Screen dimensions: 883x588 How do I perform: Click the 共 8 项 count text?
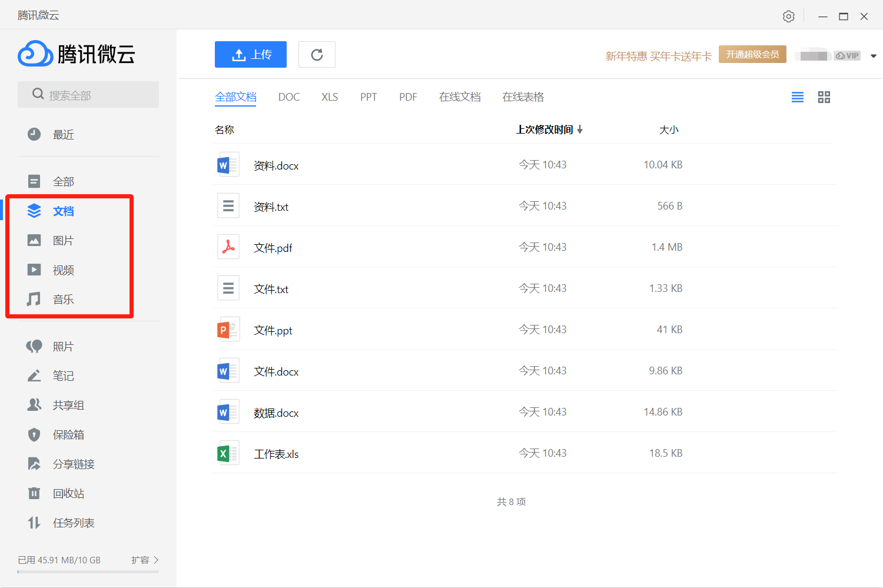pos(511,501)
